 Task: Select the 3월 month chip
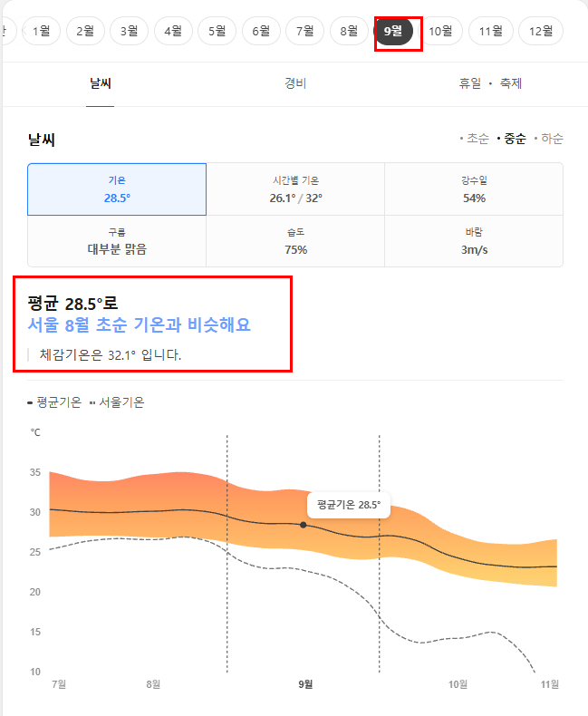tap(130, 31)
